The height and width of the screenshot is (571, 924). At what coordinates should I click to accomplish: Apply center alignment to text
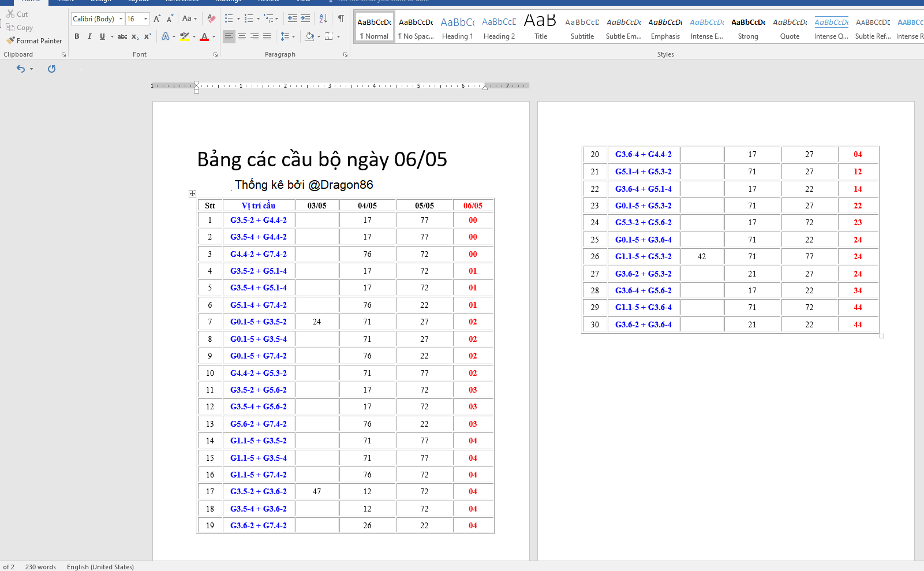coord(242,36)
